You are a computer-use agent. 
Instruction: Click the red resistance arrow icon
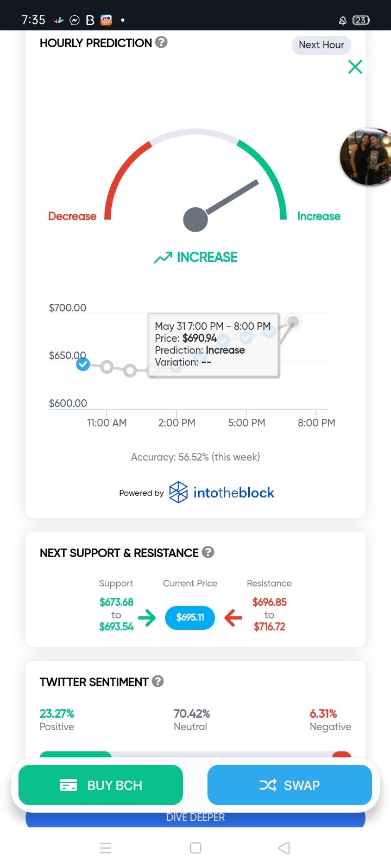click(233, 617)
